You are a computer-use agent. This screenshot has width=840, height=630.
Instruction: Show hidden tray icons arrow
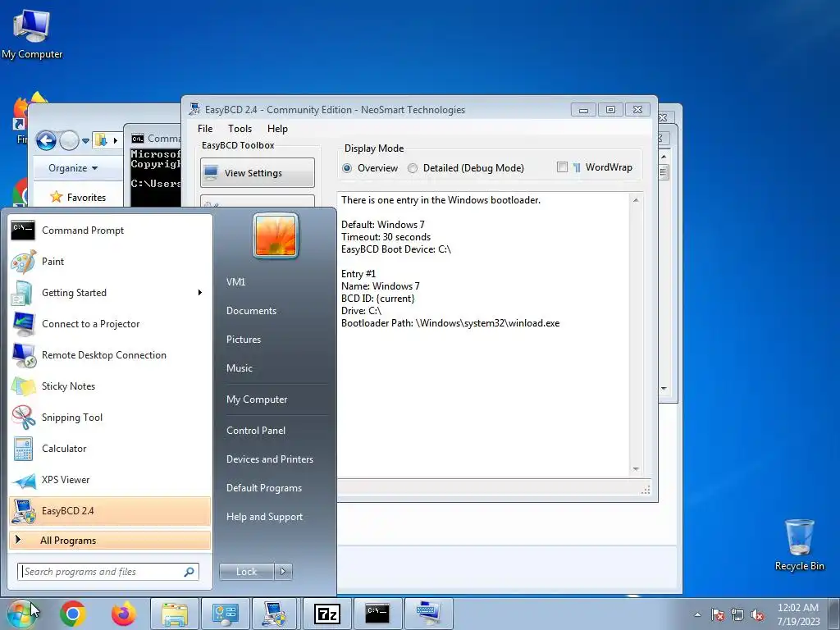[697, 614]
